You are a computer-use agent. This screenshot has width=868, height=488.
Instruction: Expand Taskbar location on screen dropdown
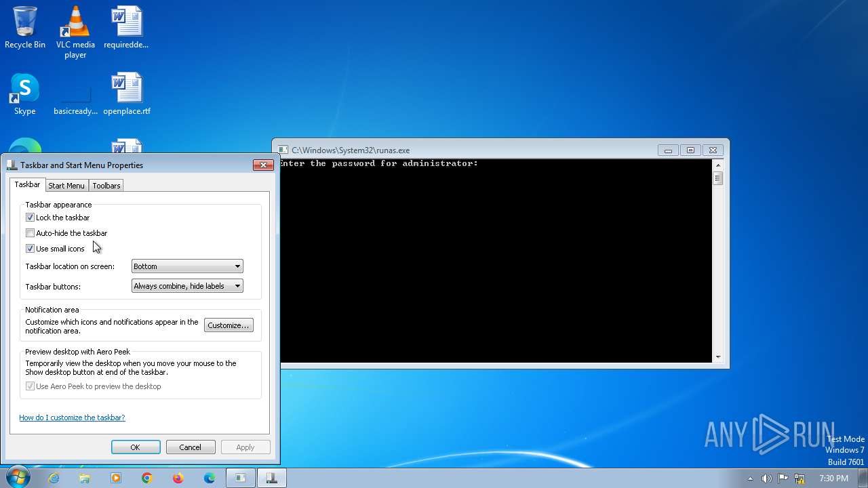187,266
